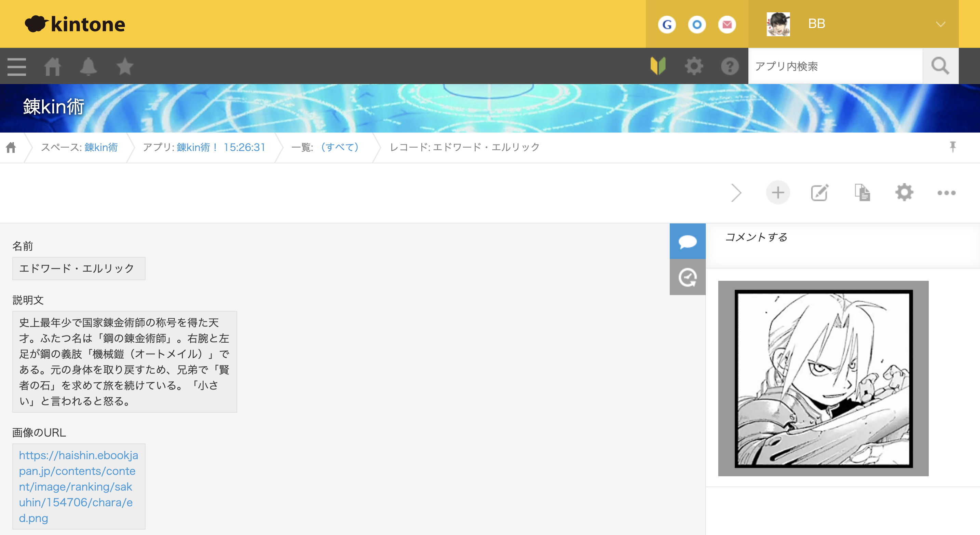Go to the portal home icon
Viewport: 980px width, 535px height.
[x=53, y=67]
